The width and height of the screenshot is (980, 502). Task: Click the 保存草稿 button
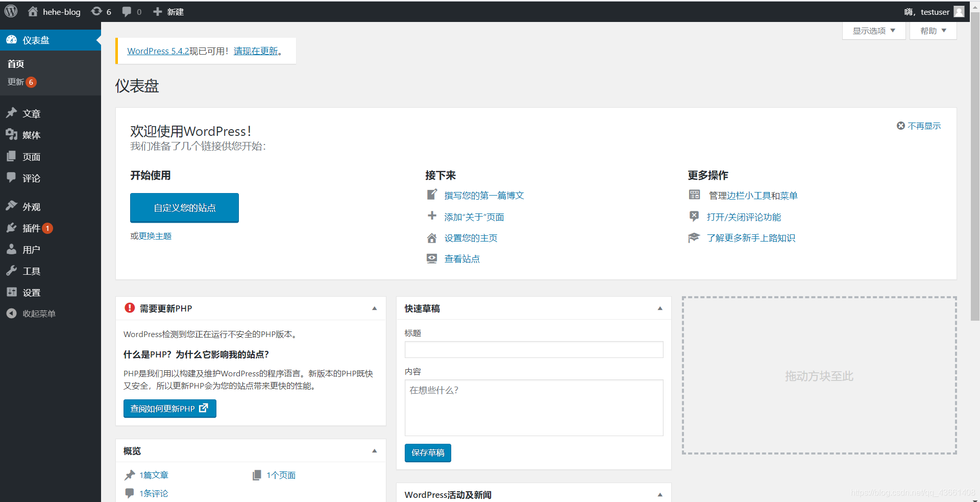(428, 452)
